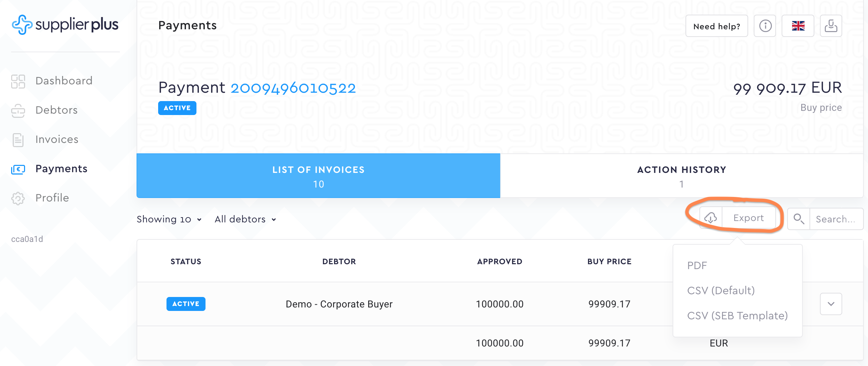The height and width of the screenshot is (366, 868).
Task: Click the cloud download export icon
Action: click(711, 218)
